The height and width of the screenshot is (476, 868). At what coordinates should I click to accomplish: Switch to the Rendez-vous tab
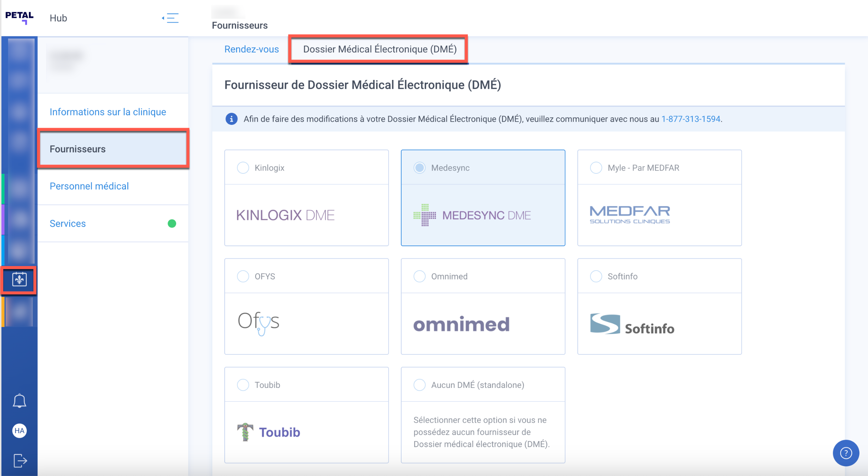[251, 49]
